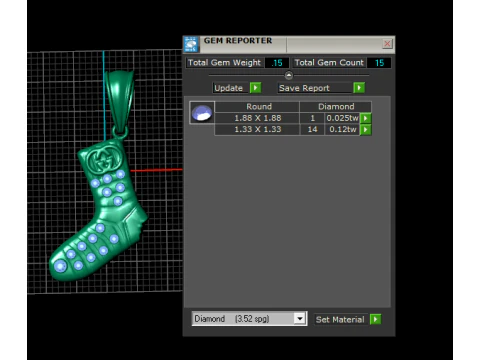Click green arrow next to Set Material
The width and height of the screenshot is (480, 360).
coord(376,319)
